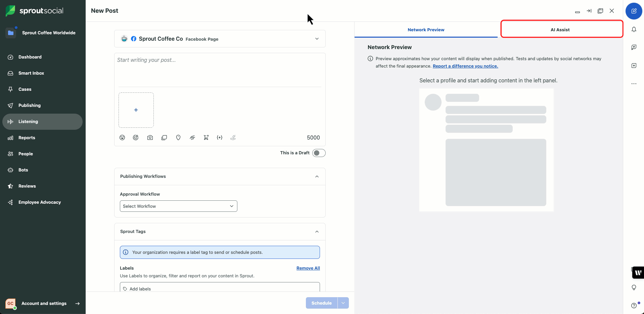Image resolution: width=644 pixels, height=314 pixels.
Task: Click the Sprout Coffee Co profile name
Action: click(161, 39)
